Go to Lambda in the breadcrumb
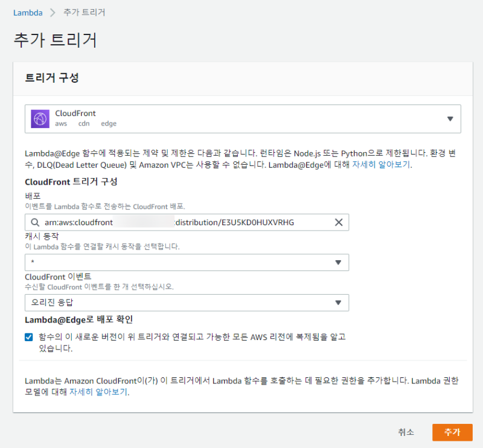483x448 pixels. click(x=28, y=13)
